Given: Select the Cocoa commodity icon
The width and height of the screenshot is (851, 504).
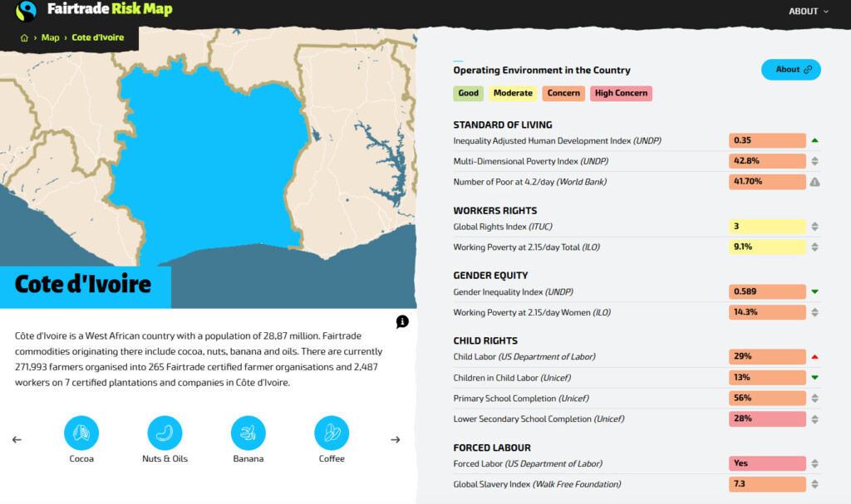Looking at the screenshot, I should (x=81, y=433).
